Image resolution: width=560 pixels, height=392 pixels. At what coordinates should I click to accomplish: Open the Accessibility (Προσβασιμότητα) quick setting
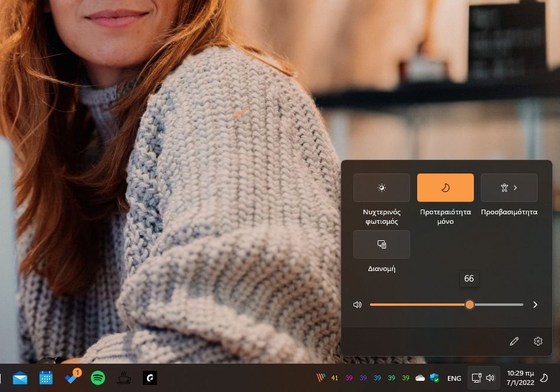coord(505,188)
